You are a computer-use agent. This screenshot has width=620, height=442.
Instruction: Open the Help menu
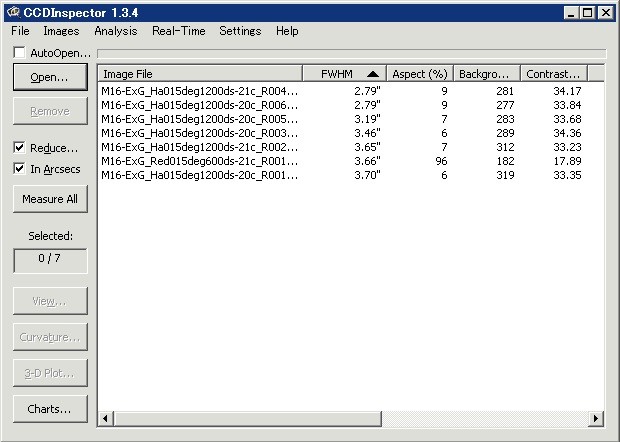pos(287,31)
